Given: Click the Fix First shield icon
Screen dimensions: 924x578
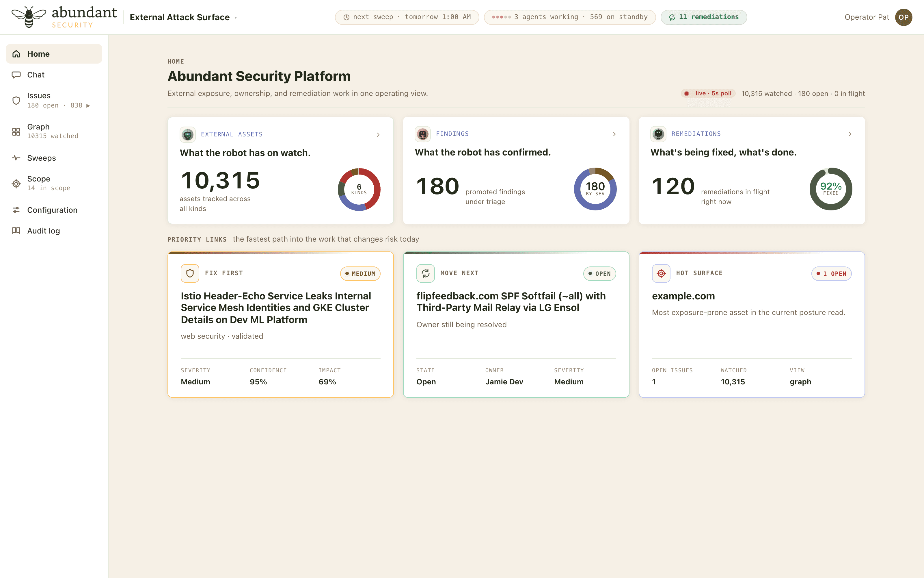Looking at the screenshot, I should click(190, 273).
